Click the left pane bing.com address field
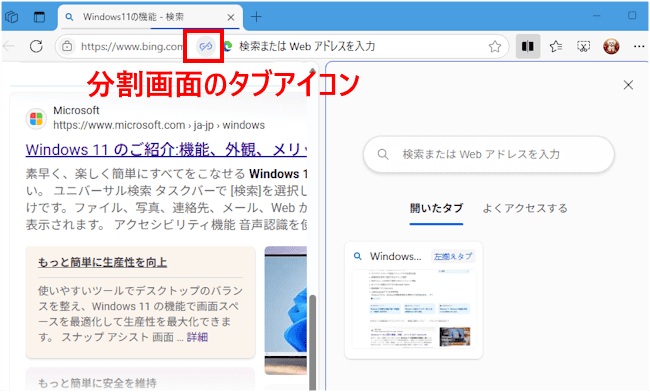Viewport: 650px width, 392px height. coord(132,46)
